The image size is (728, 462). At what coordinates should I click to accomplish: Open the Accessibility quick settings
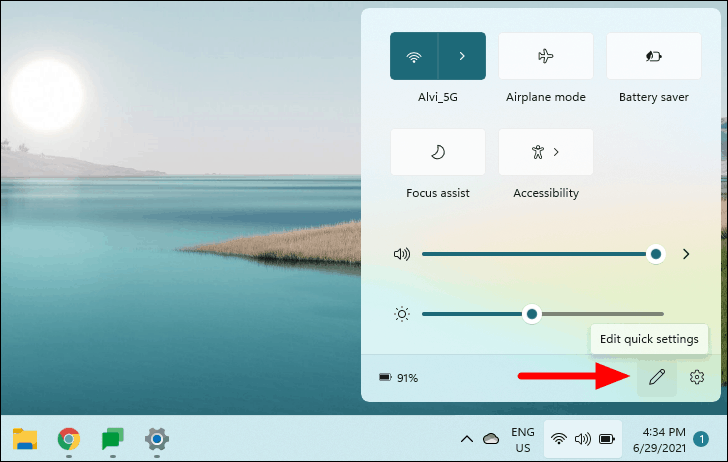(546, 152)
